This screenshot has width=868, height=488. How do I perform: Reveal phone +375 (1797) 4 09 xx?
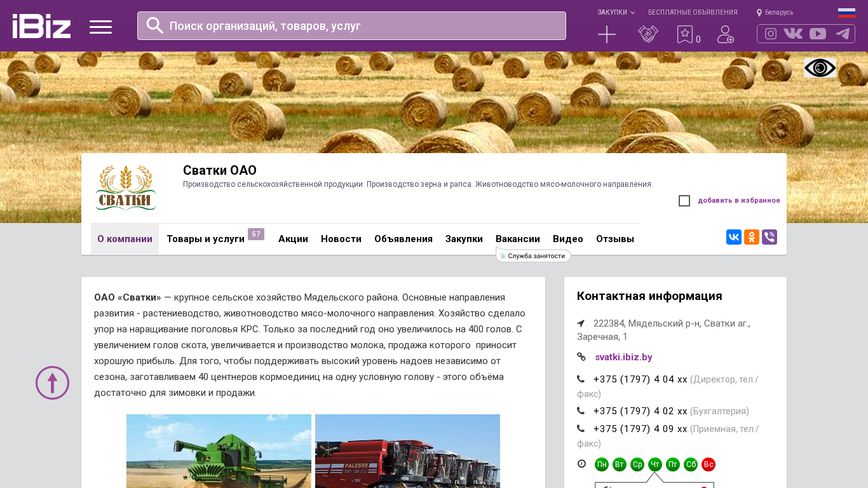coord(640,429)
